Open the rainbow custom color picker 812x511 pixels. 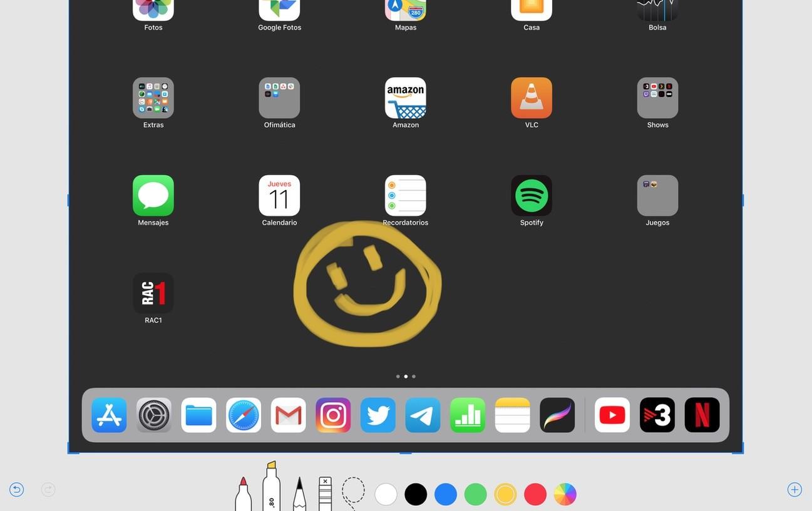(x=565, y=494)
